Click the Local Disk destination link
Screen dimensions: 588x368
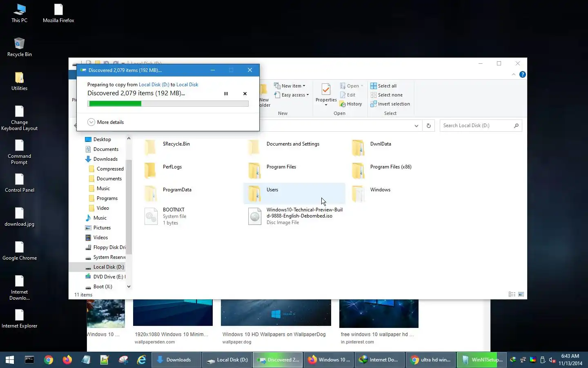187,85
